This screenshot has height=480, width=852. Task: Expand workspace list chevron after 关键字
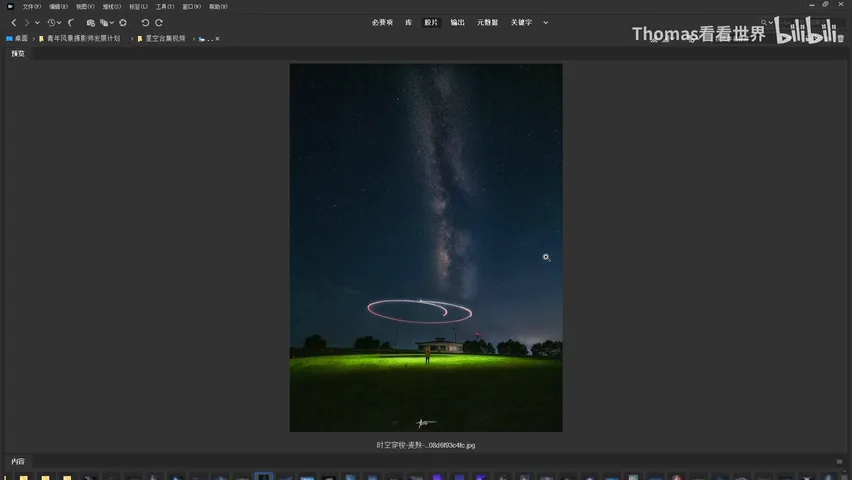tap(546, 23)
